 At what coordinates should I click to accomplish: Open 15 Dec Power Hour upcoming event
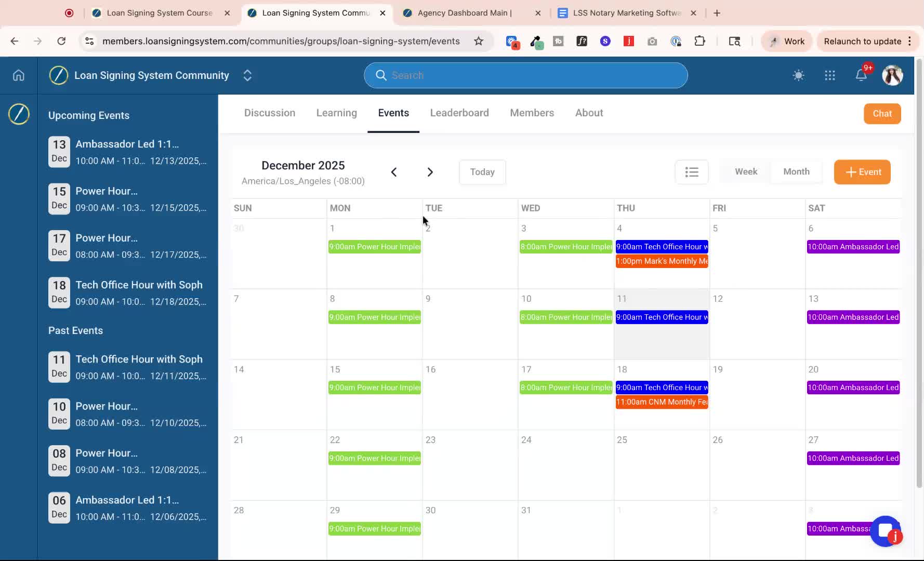tap(128, 199)
